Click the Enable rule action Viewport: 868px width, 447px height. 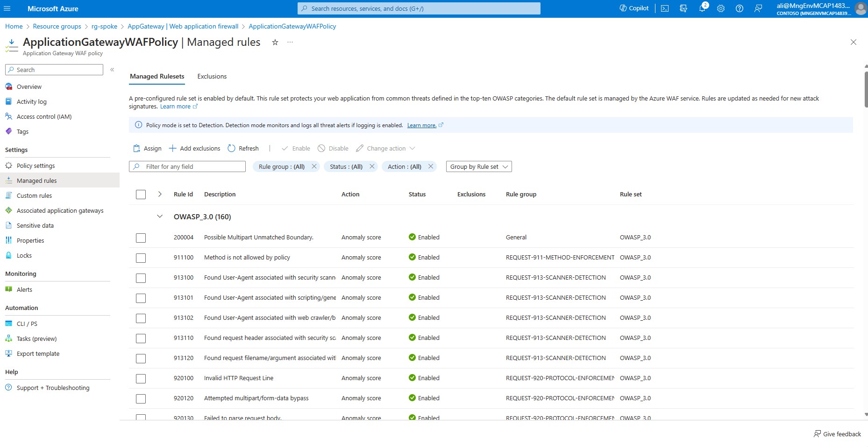pos(296,148)
